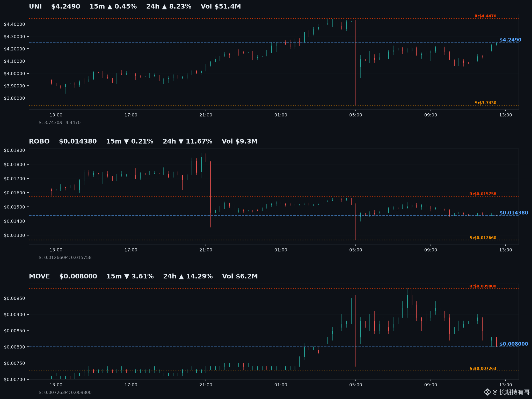Click the $4.00000 y-axis tick
The height and width of the screenshot is (399, 532).
(x=14, y=73)
